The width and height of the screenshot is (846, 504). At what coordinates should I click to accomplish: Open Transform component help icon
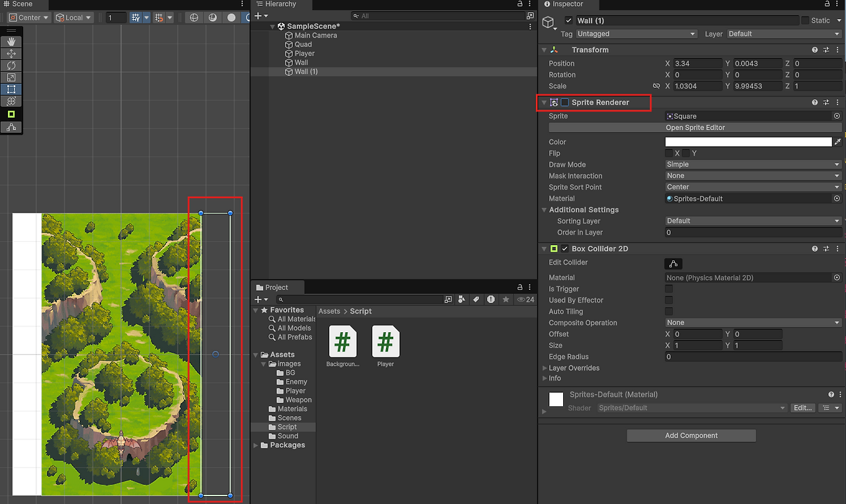[815, 50]
